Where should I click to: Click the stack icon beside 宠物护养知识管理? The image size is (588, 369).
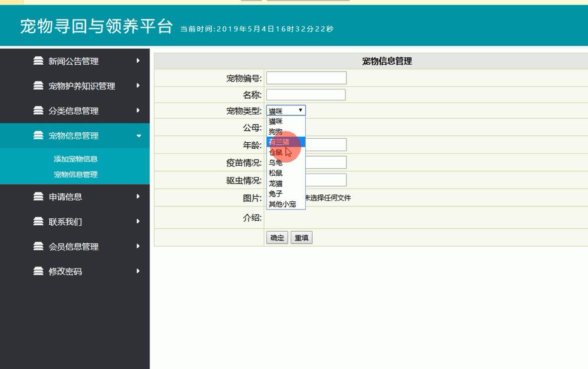pos(38,86)
